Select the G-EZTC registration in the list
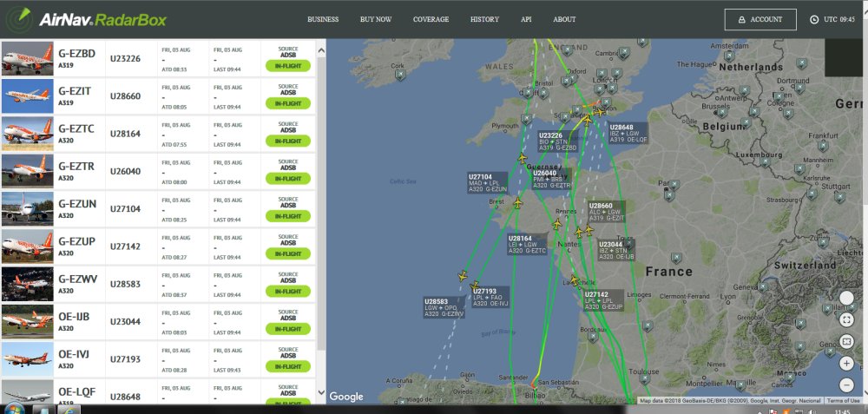 [76, 129]
